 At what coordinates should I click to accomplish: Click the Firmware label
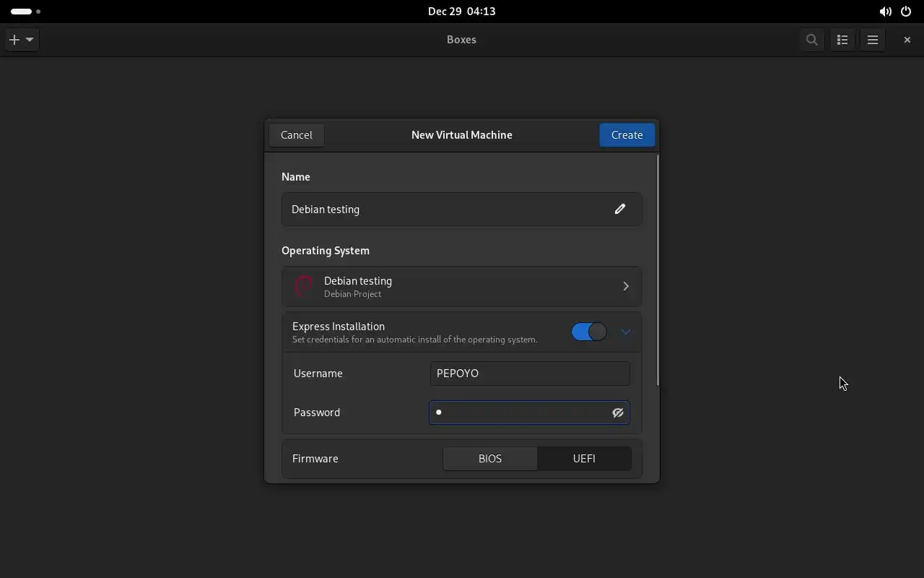click(x=315, y=459)
